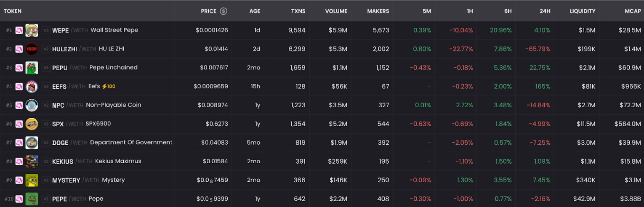Sort by MAKERS column header
The image size is (644, 207).
[x=378, y=11]
